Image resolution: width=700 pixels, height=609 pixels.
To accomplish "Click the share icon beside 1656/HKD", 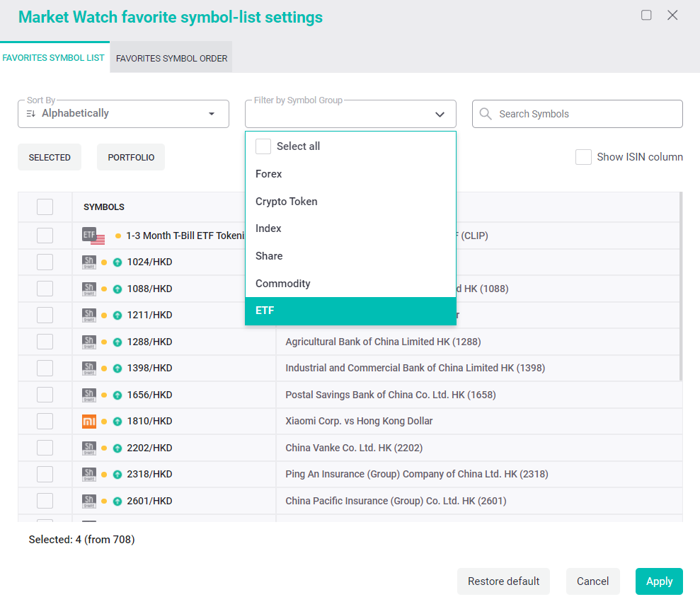I will [x=89, y=395].
